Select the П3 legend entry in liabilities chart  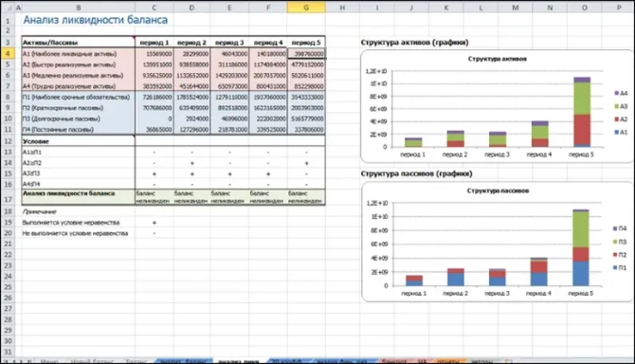point(620,242)
